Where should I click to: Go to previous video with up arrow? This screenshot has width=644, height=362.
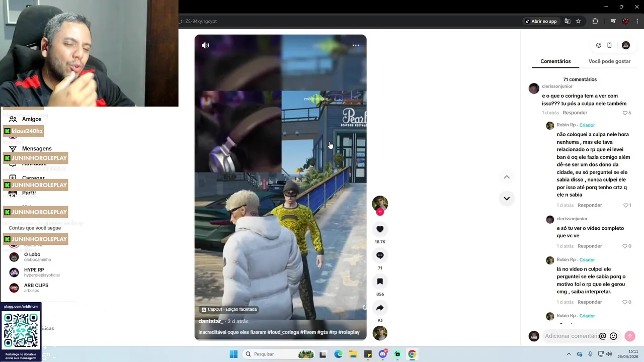click(x=507, y=177)
